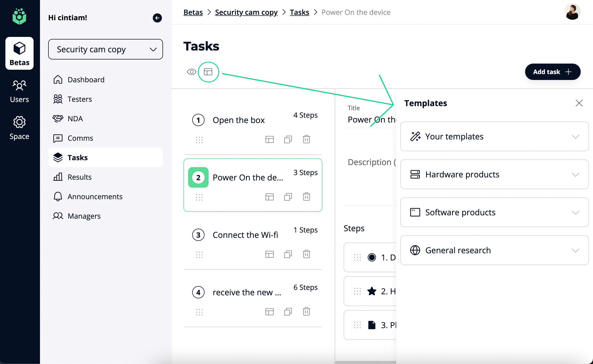The height and width of the screenshot is (364, 593).
Task: Close the Templates panel
Action: click(x=579, y=103)
